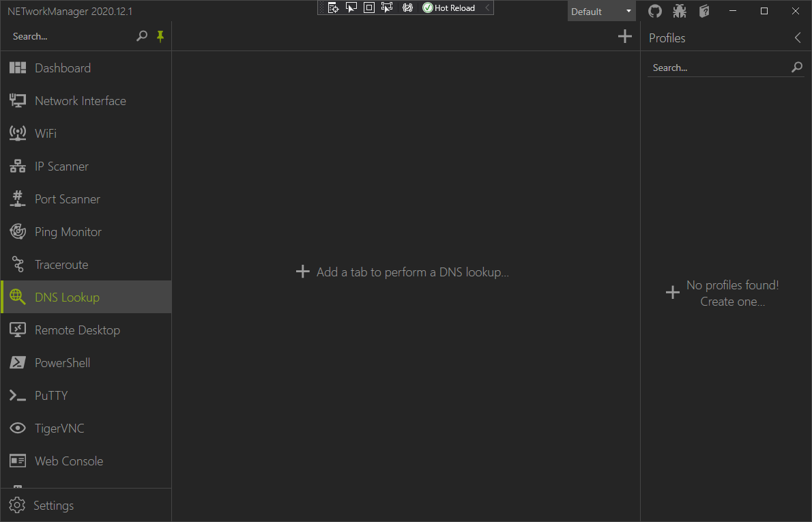Open Live Visual Tree debug icon
The height and width of the screenshot is (522, 812).
[334, 8]
